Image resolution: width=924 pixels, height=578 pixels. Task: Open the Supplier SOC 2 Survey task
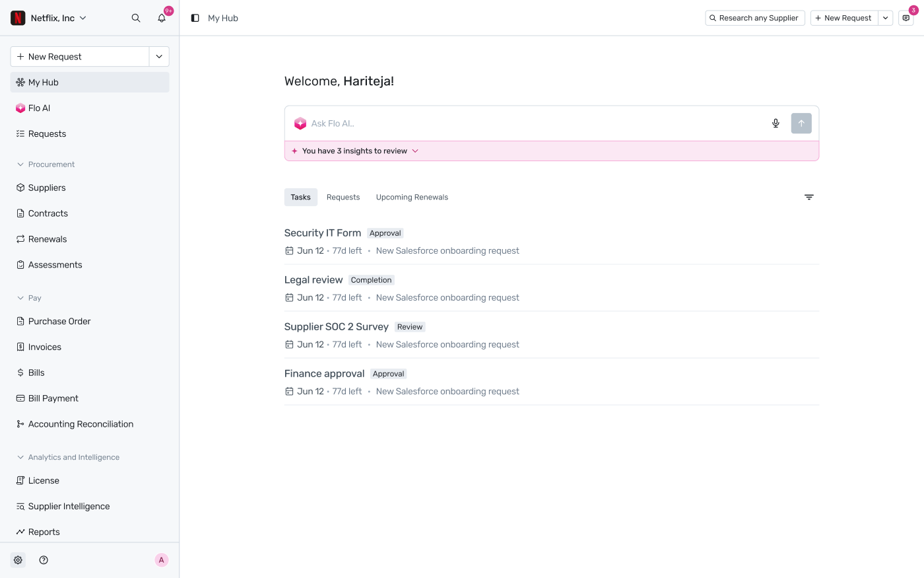[x=337, y=327]
